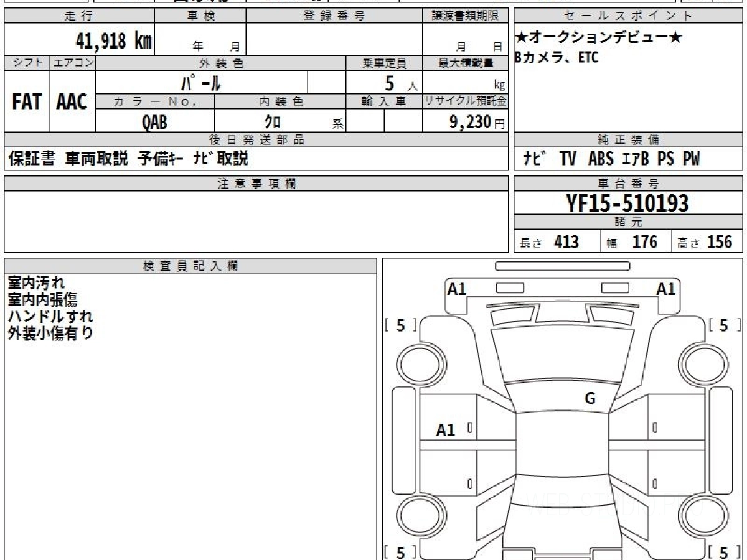Click the 保証書 item in later-shipped parts
The image size is (747, 560).
coord(32,159)
